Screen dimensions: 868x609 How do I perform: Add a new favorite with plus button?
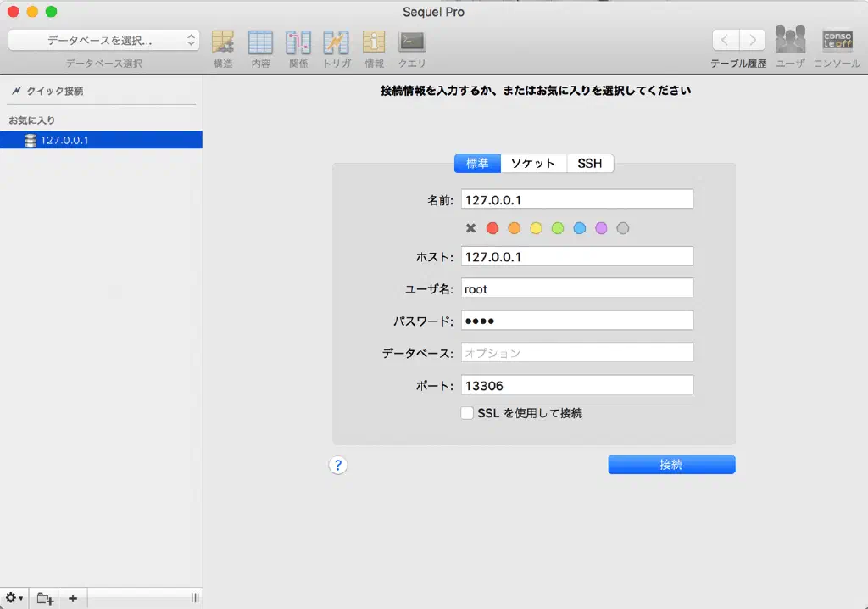[x=73, y=598]
